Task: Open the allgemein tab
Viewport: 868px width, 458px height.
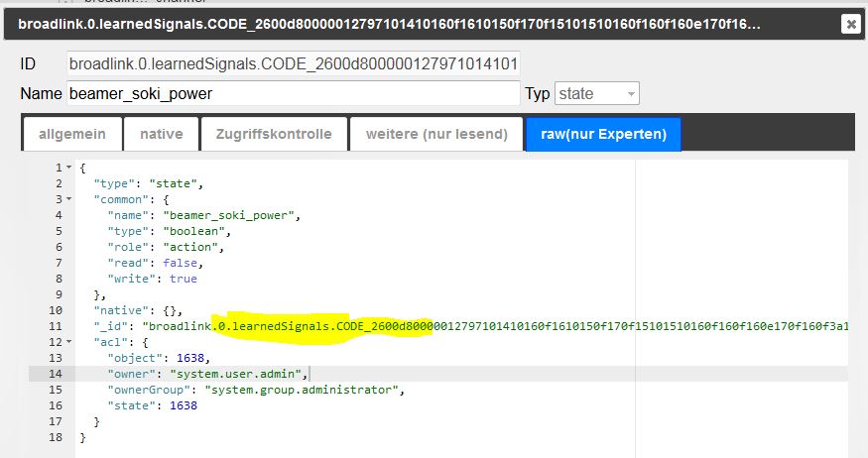Action: 72,134
